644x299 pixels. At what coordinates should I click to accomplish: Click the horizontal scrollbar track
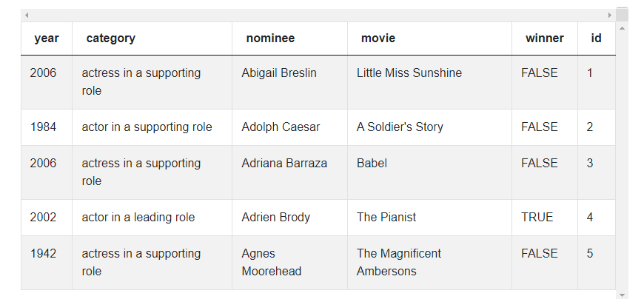tap(318, 15)
